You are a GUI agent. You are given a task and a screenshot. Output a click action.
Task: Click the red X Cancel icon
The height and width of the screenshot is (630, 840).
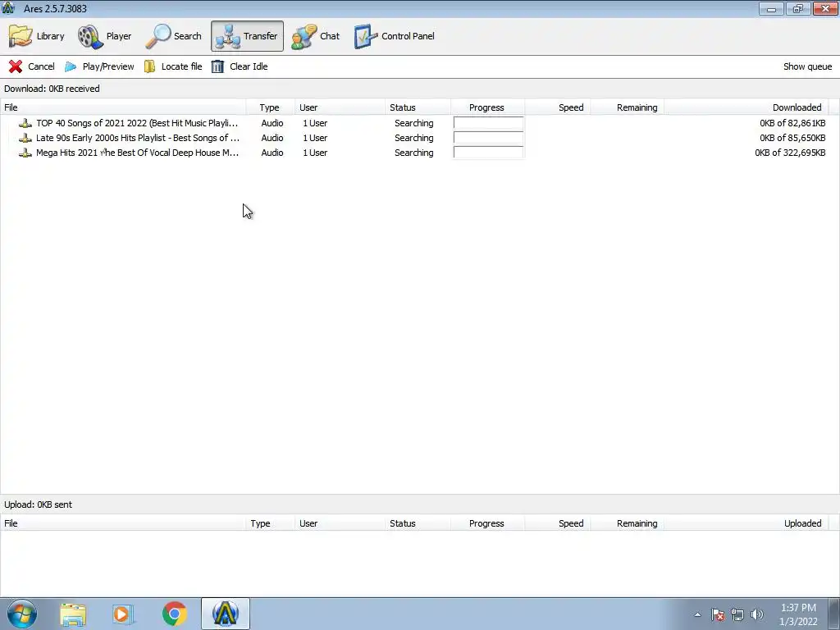(x=16, y=66)
